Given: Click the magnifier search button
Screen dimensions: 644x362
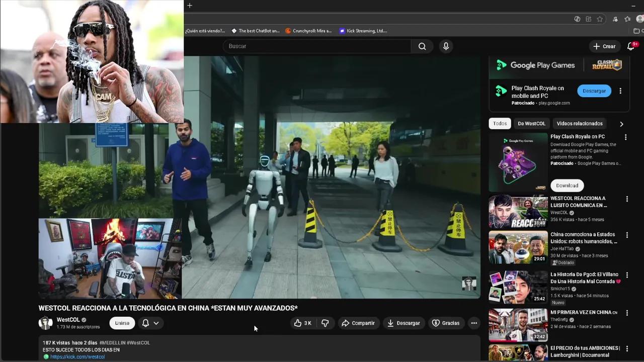Looking at the screenshot, I should 422,46.
